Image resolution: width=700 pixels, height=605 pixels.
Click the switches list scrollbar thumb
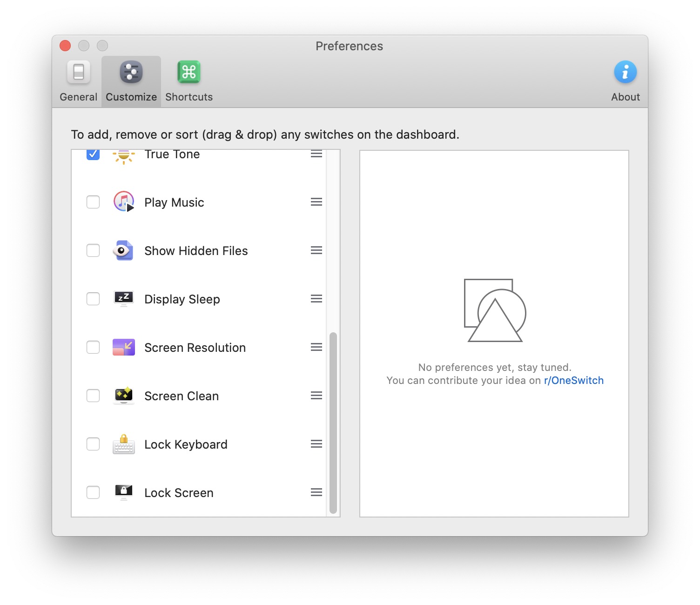pos(333,423)
